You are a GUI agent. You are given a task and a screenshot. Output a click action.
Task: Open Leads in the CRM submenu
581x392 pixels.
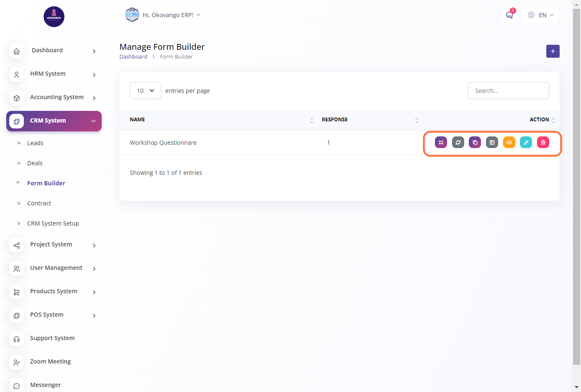(x=35, y=143)
